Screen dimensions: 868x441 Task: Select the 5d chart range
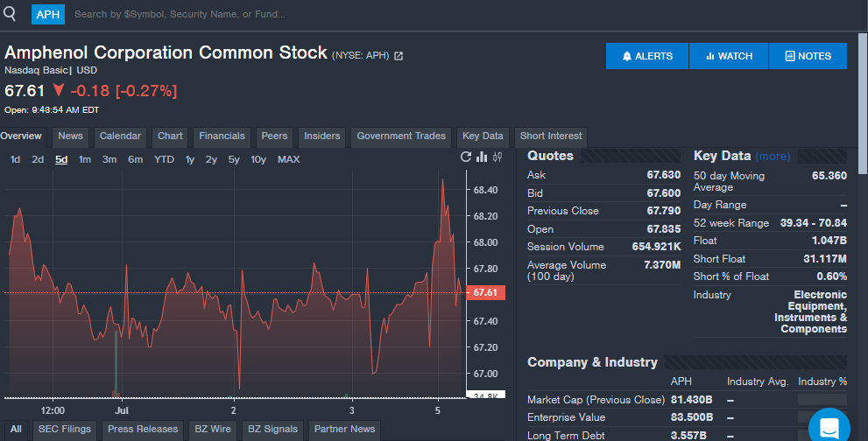[61, 159]
